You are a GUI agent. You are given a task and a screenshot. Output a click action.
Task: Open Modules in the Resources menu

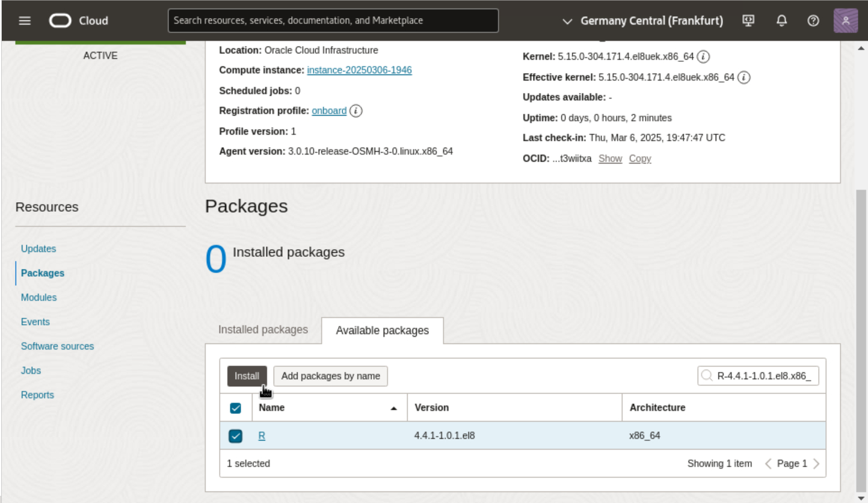pos(38,298)
